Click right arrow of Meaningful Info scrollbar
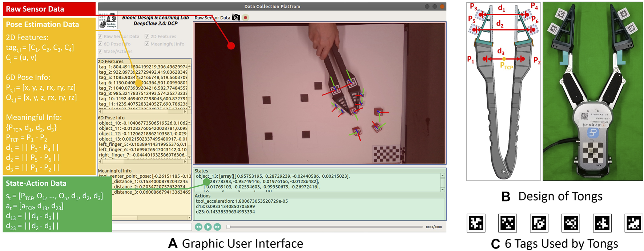This screenshot has height=251, width=644. click(189, 218)
